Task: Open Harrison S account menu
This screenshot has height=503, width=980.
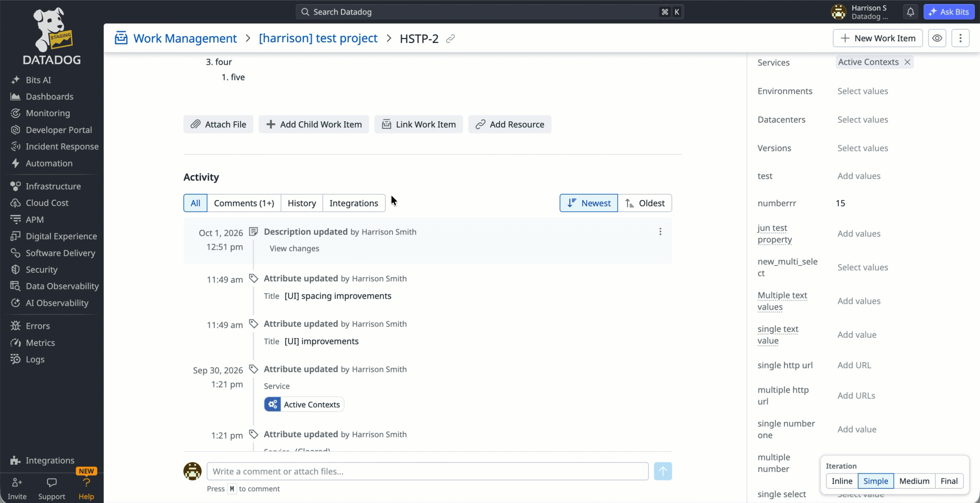Action: pyautogui.click(x=860, y=12)
